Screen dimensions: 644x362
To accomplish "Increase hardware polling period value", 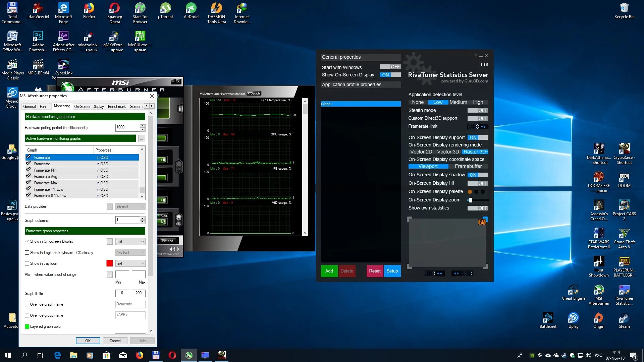I will coord(142,126).
